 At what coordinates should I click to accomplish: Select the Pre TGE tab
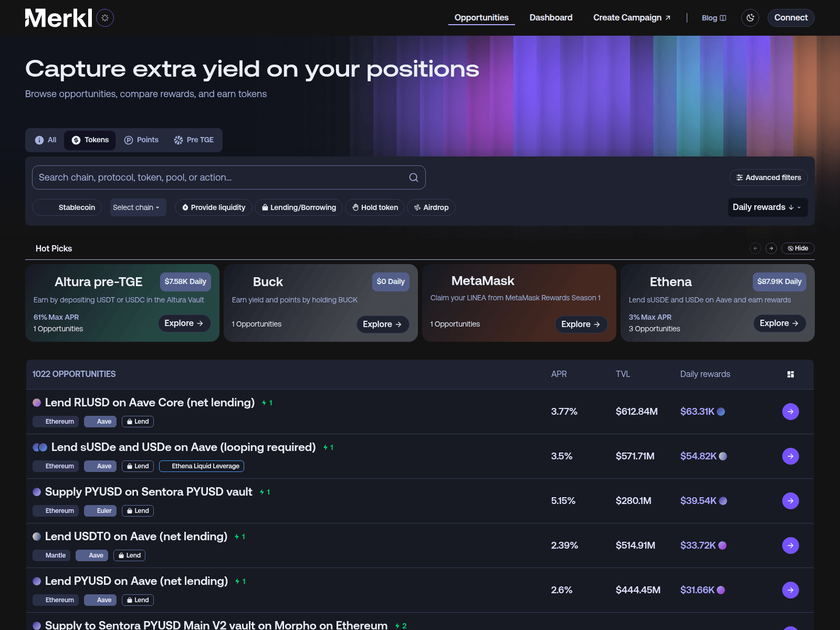click(194, 140)
